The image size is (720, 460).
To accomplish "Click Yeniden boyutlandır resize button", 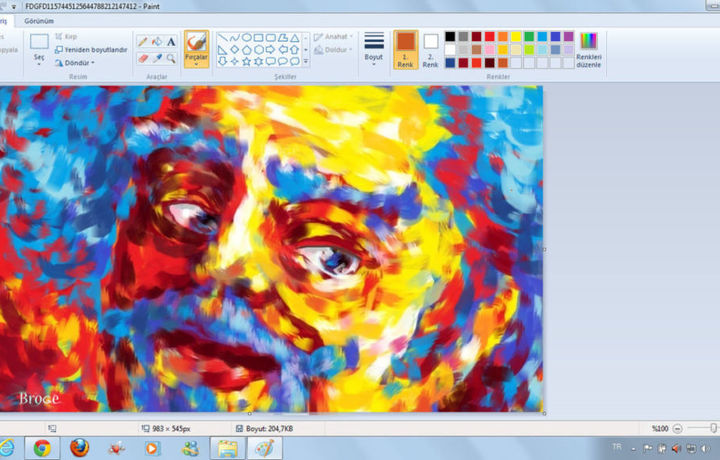I will coord(91,50).
